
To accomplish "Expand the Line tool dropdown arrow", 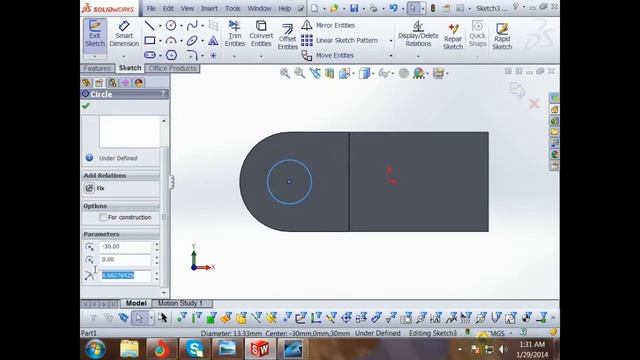I will (x=160, y=26).
